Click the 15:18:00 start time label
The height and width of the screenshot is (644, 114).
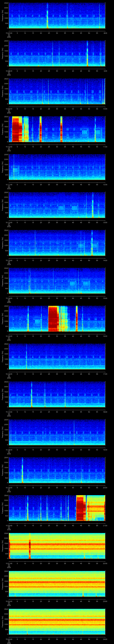pyautogui.click(x=9, y=450)
